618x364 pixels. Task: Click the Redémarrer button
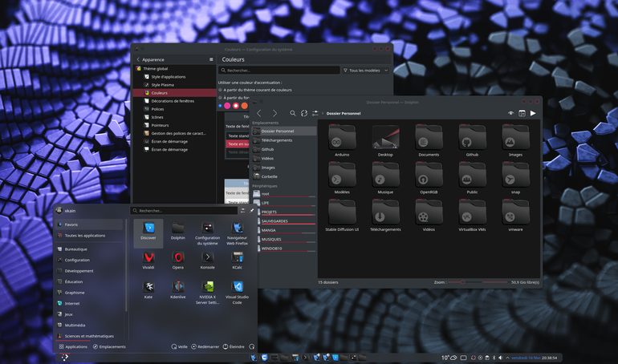tap(205, 346)
